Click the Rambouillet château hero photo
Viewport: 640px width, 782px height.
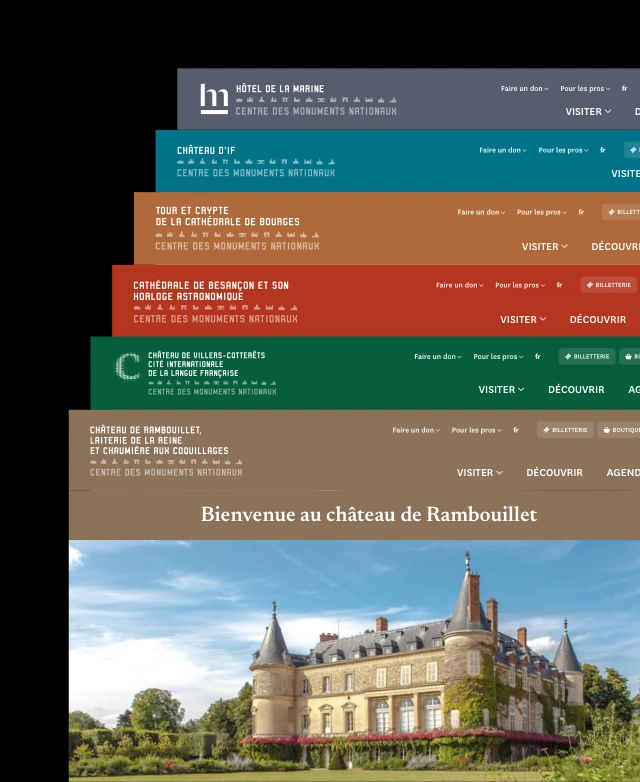point(354,661)
